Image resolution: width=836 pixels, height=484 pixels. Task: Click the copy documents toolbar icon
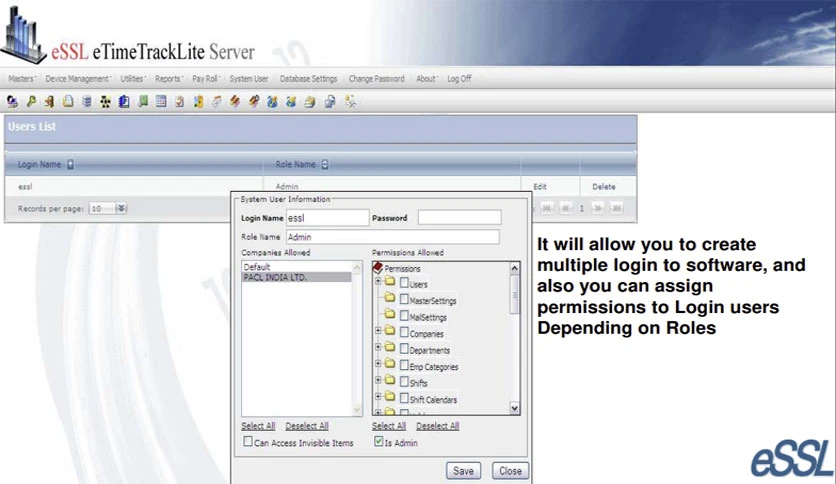(x=330, y=101)
